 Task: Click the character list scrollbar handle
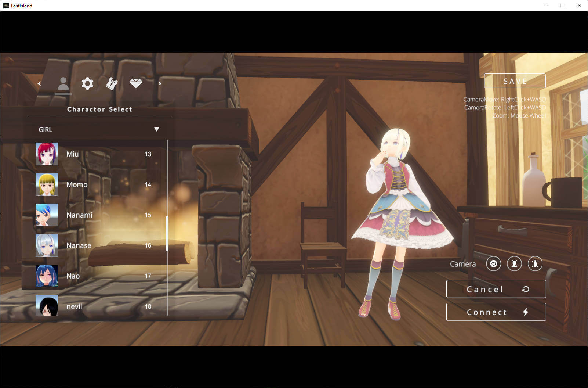167,233
